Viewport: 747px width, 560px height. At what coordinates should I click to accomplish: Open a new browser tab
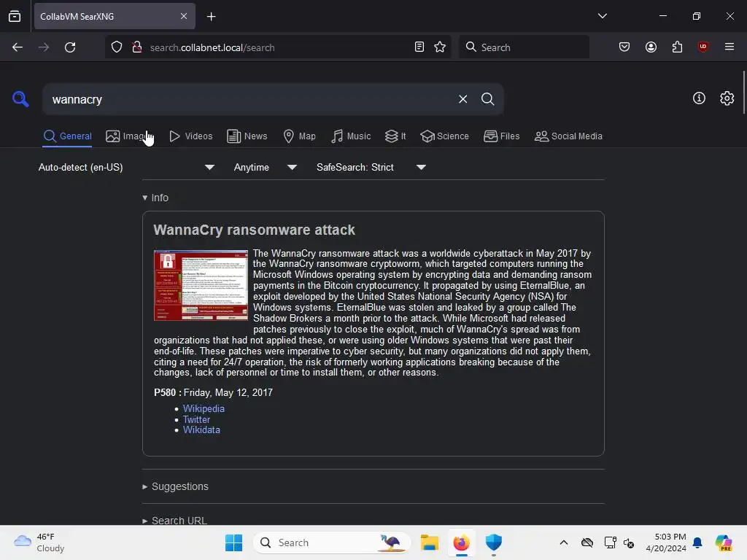pos(211,17)
